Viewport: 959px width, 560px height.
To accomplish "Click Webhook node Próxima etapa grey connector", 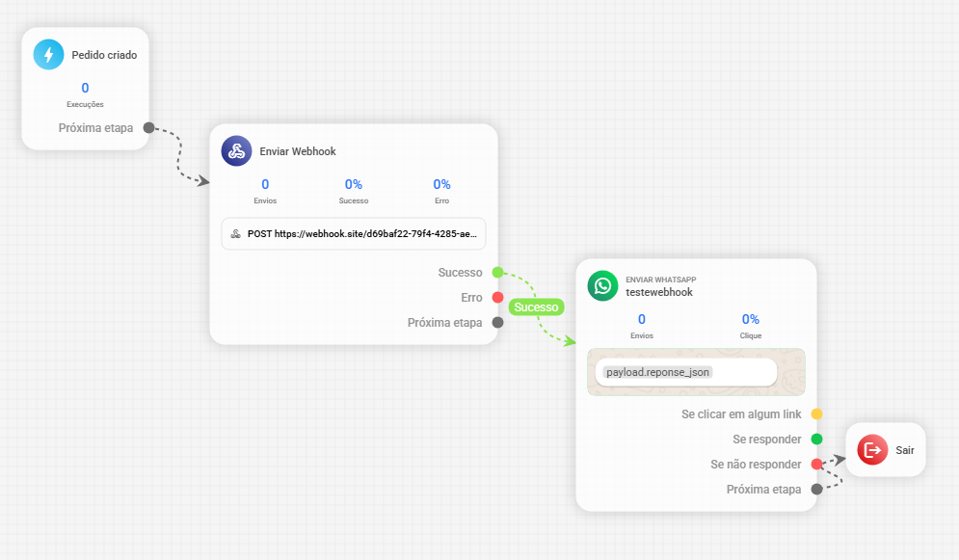I will click(498, 322).
